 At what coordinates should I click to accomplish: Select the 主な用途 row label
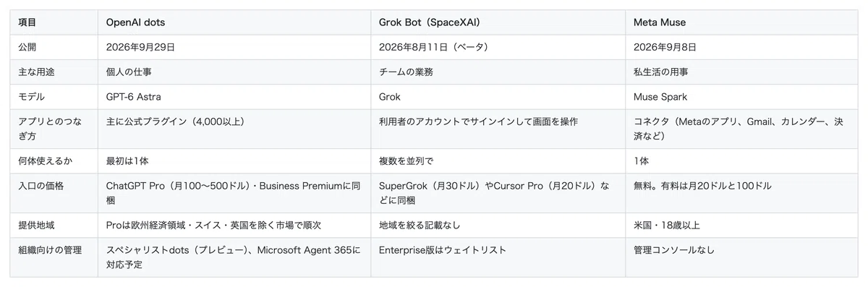(54, 72)
